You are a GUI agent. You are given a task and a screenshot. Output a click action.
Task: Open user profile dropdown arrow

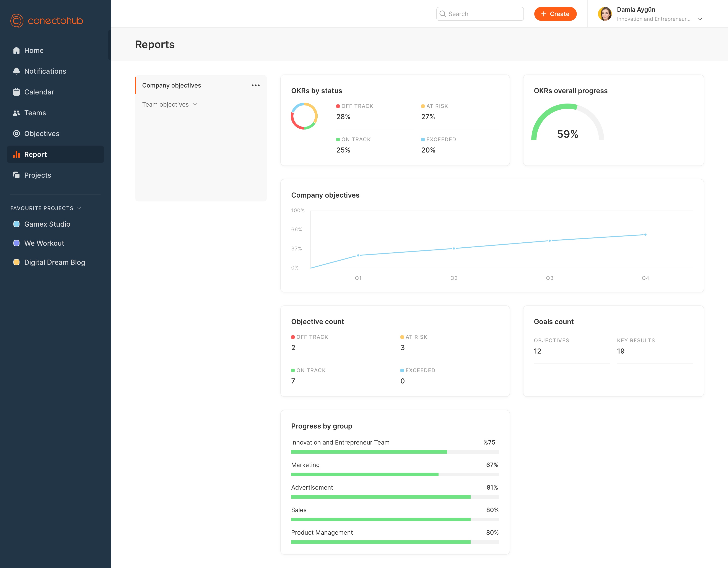pyautogui.click(x=700, y=19)
